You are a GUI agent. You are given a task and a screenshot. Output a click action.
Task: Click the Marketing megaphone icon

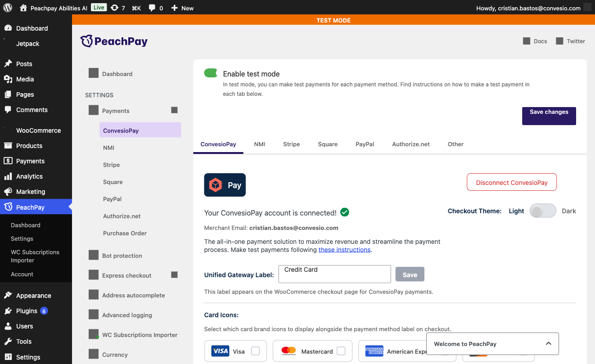point(8,191)
